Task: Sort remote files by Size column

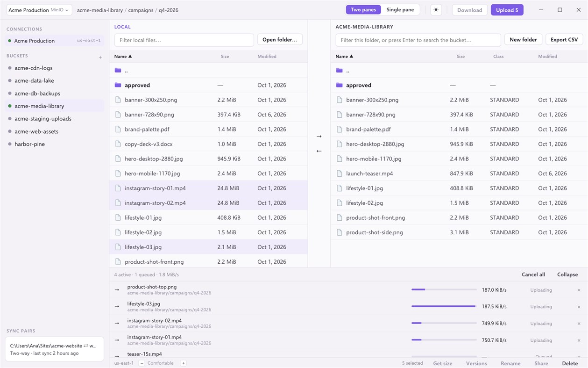Action: click(x=460, y=57)
